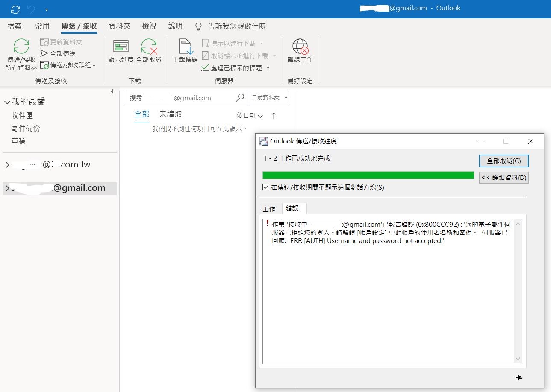This screenshot has height=392, width=551.
Task: Click the sort order up arrow
Action: (274, 116)
